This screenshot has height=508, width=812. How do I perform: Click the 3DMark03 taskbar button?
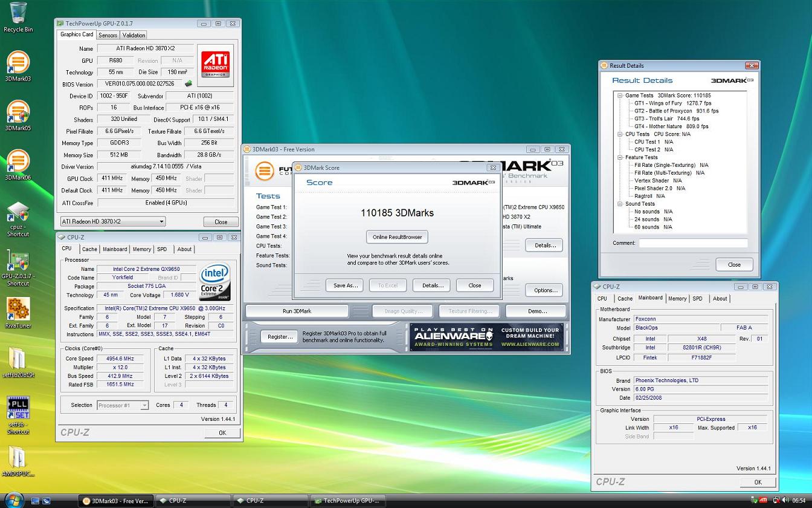click(115, 501)
